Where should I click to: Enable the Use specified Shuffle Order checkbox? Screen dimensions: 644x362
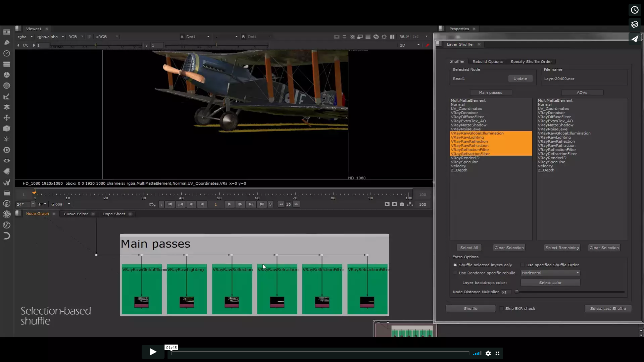click(x=523, y=265)
